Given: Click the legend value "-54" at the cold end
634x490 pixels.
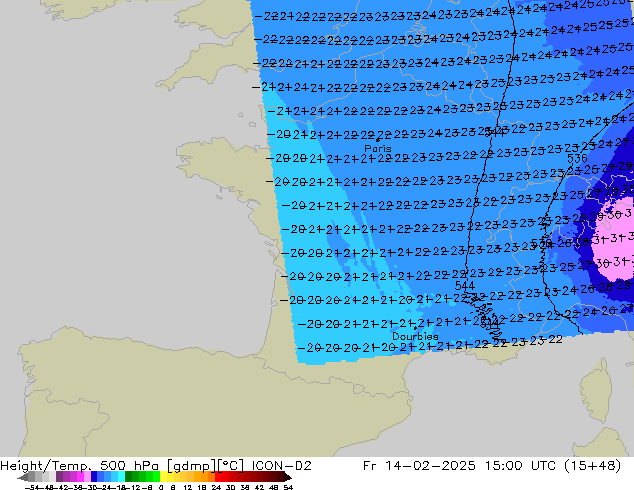Looking at the screenshot, I should click(x=34, y=488).
